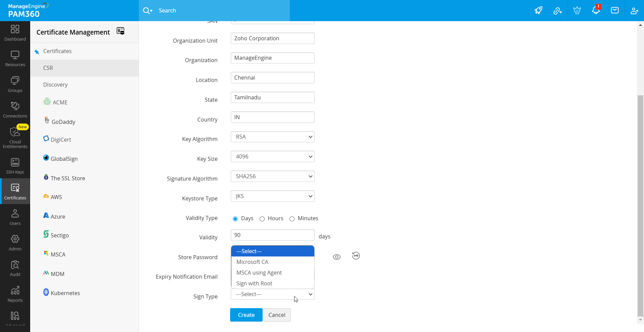The height and width of the screenshot is (332, 644).
Task: Open the MDM menu item
Action: (54, 274)
